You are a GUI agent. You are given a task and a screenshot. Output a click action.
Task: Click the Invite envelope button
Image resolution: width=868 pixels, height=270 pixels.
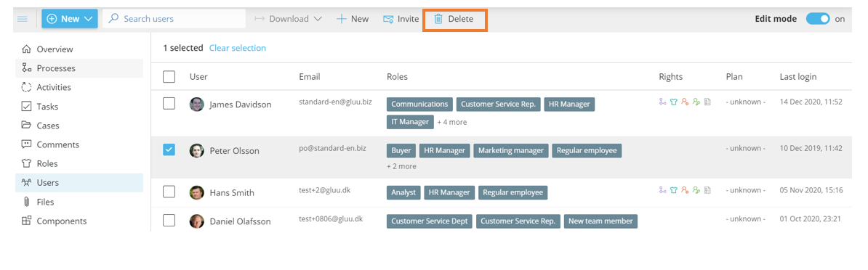coord(401,19)
